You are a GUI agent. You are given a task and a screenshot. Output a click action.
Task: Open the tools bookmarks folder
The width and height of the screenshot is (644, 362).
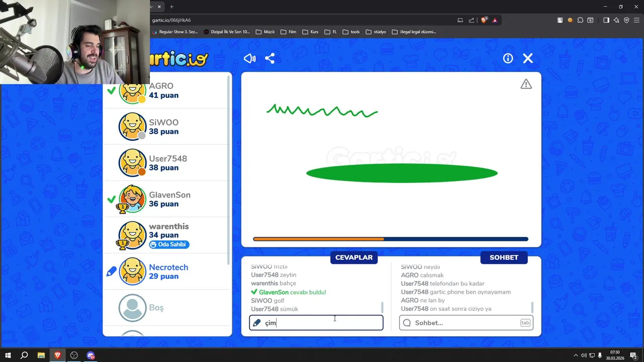pos(351,32)
